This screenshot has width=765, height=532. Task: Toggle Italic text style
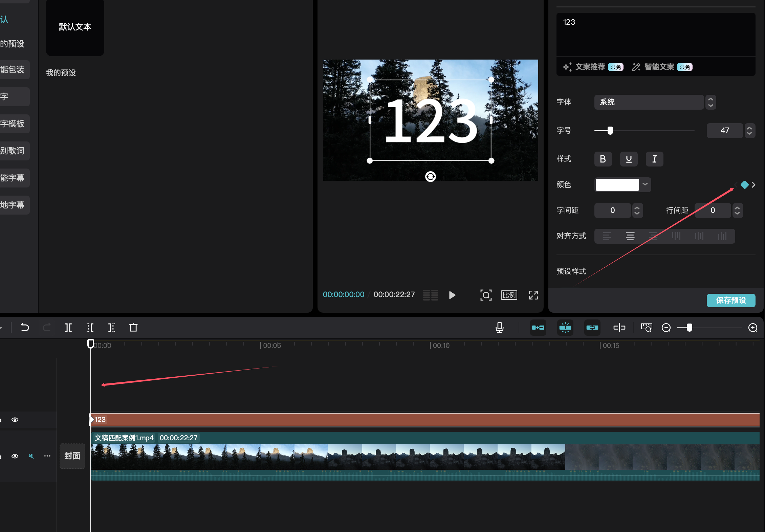pos(655,159)
